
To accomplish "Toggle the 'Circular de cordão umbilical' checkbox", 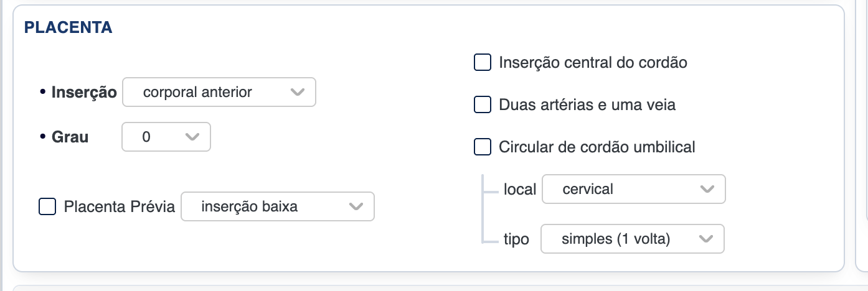I will point(483,147).
